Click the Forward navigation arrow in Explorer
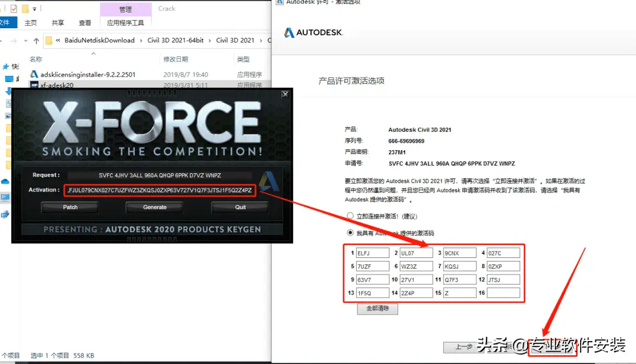This screenshot has width=636, height=364. point(14,41)
